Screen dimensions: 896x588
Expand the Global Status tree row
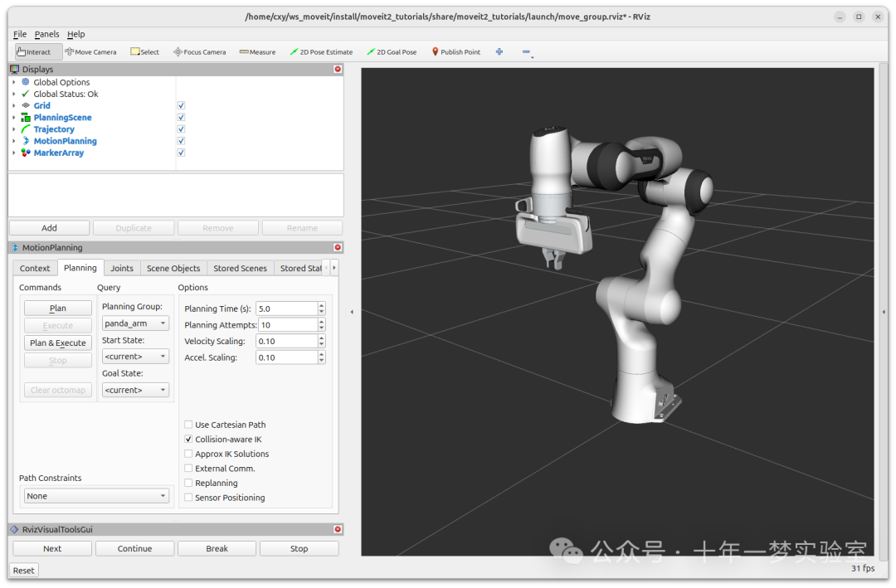click(x=14, y=94)
